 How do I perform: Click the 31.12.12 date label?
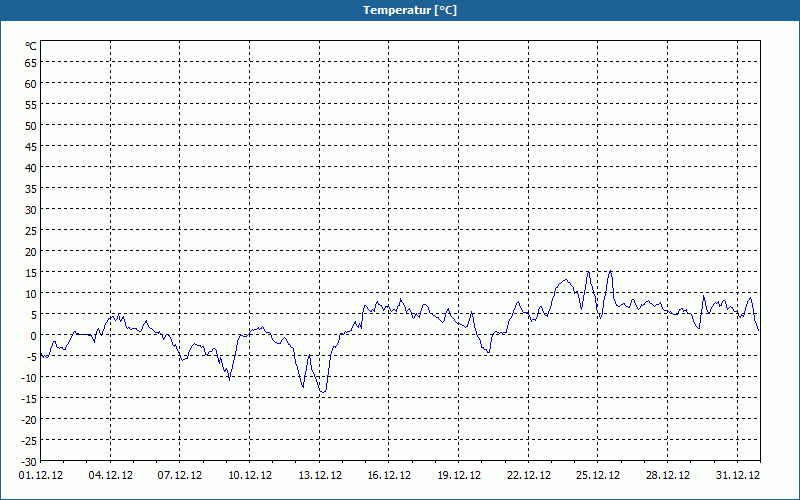pyautogui.click(x=738, y=475)
